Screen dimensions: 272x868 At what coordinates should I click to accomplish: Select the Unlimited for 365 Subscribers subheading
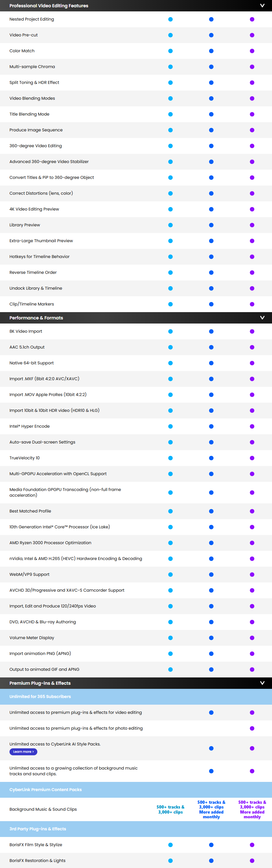pos(40,696)
